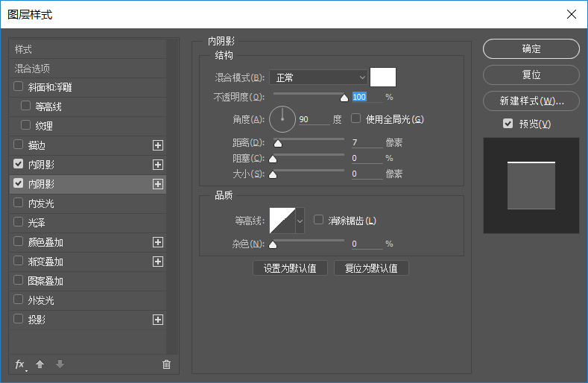Open the fx menu at bottom left
Viewport: 588px width, 383px height.
point(20,364)
